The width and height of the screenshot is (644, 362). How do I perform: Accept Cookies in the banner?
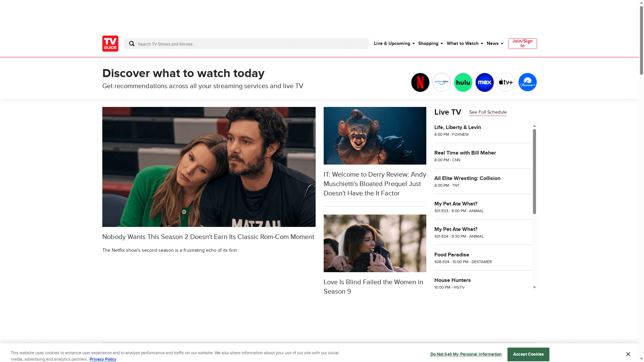pyautogui.click(x=528, y=354)
